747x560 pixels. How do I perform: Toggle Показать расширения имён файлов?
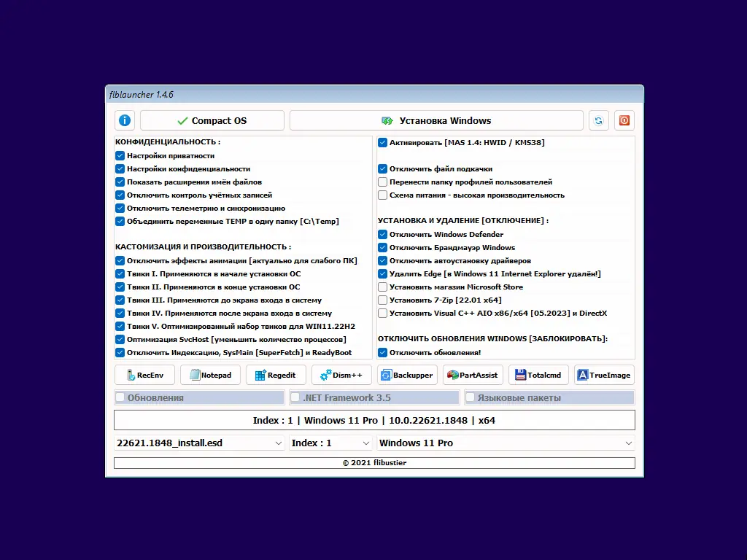pyautogui.click(x=120, y=182)
